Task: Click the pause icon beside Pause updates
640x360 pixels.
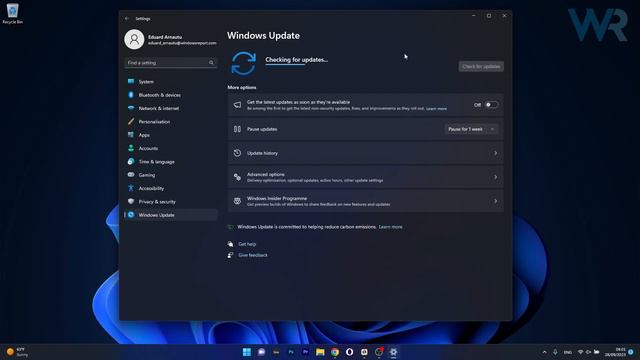Action: tap(237, 129)
